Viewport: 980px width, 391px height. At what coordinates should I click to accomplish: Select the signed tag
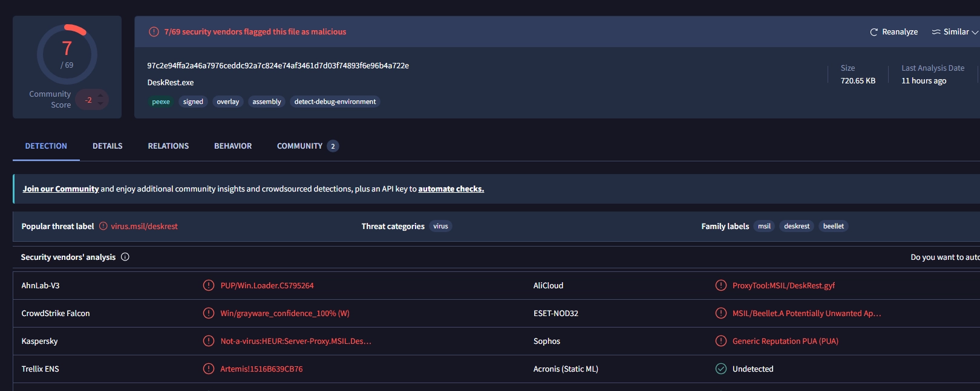coord(193,102)
